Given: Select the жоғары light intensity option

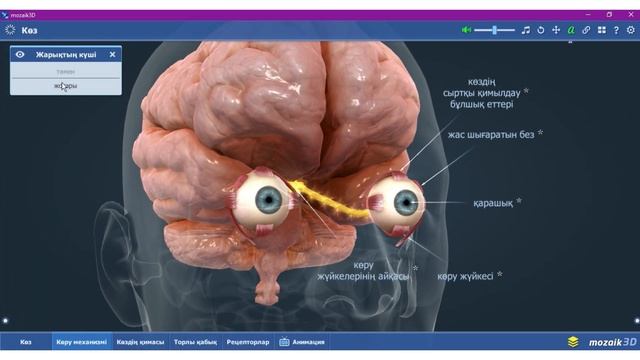Looking at the screenshot, I should click(66, 86).
